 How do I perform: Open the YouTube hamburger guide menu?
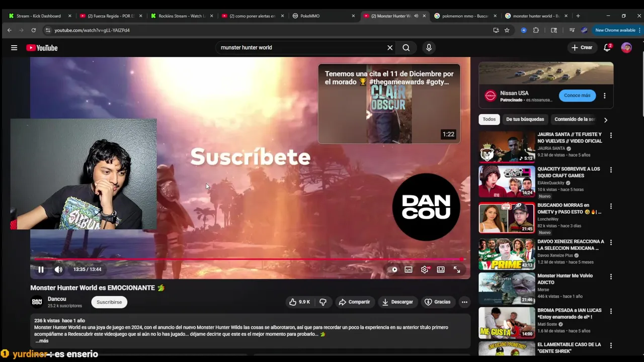[14, 48]
